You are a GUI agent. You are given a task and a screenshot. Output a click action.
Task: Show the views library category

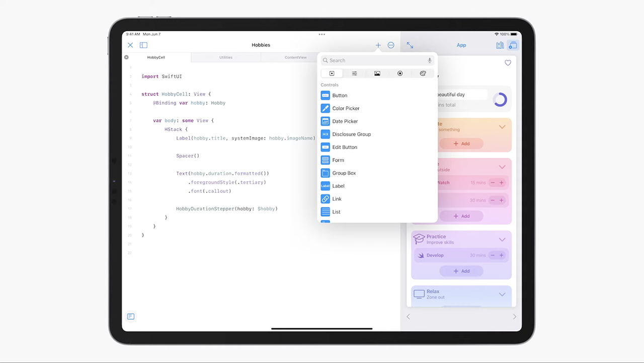[332, 74]
